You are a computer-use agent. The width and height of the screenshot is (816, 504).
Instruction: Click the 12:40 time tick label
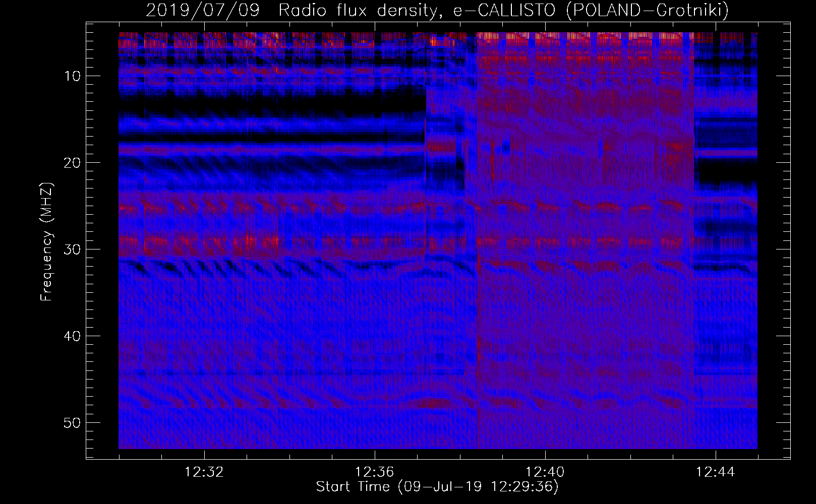545,472
